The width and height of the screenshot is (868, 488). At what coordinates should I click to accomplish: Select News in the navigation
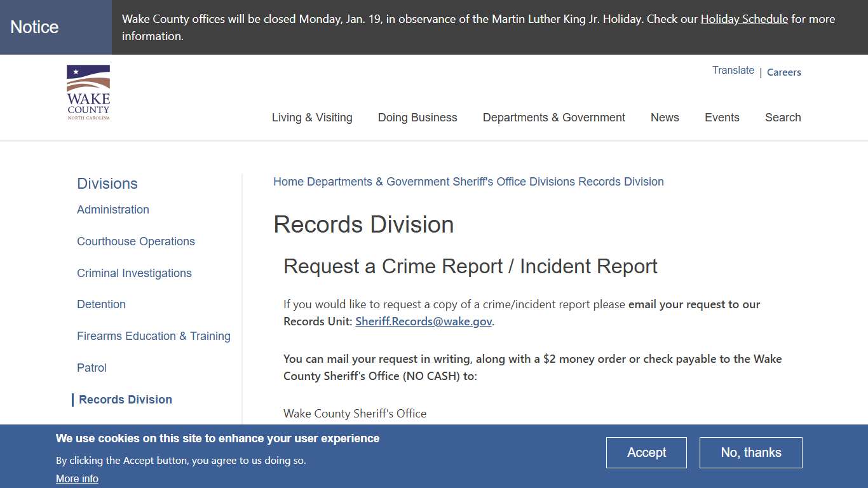(665, 118)
